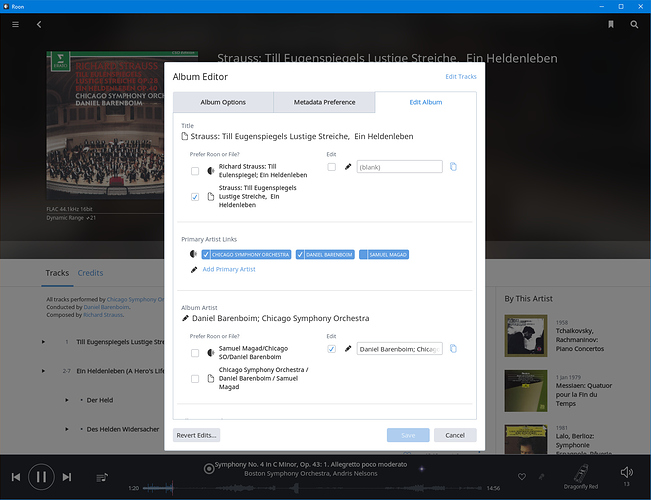Click the title edit input field

pos(399,167)
